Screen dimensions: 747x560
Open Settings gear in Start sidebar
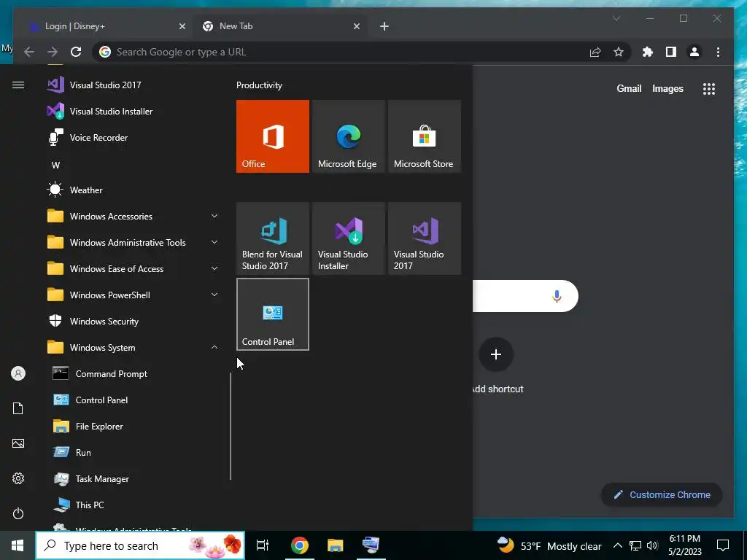coord(18,478)
